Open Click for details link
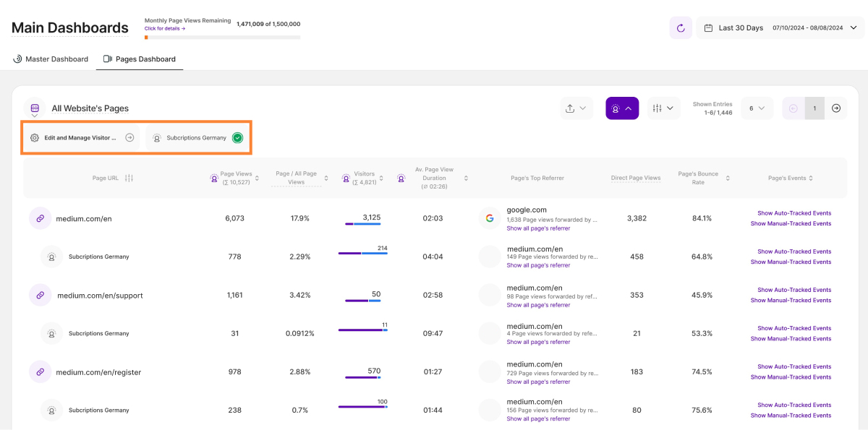 tap(165, 29)
